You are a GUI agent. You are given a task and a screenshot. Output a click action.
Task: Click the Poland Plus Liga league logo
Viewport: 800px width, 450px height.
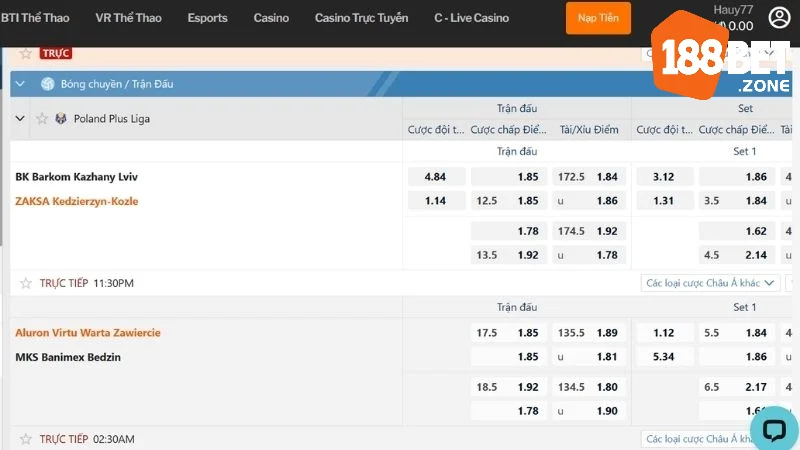click(x=61, y=119)
